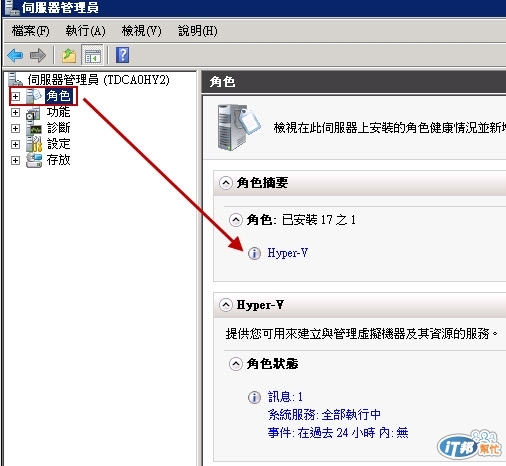Click the info icon beside 訊息: 1

click(254, 397)
